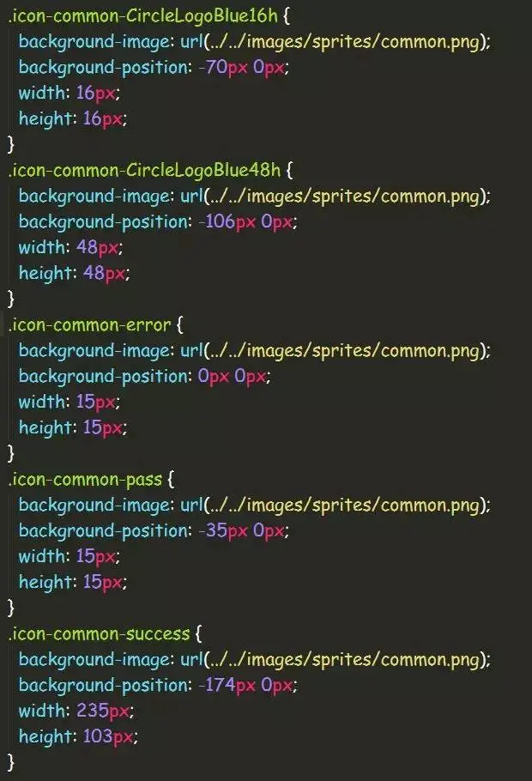Click closing brace of CircleLogoBlue16h rule
This screenshot has width=532, height=781.
pos(11,144)
